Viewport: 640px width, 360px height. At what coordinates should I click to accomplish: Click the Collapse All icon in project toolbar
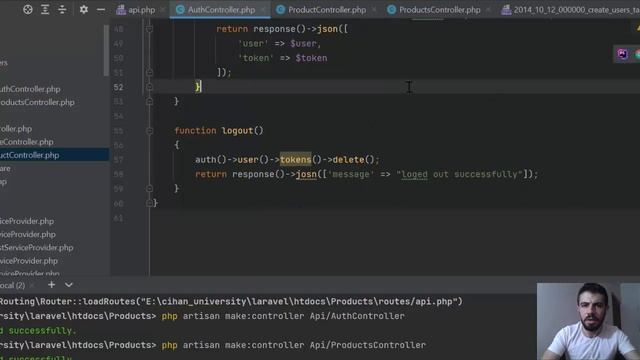62,9
